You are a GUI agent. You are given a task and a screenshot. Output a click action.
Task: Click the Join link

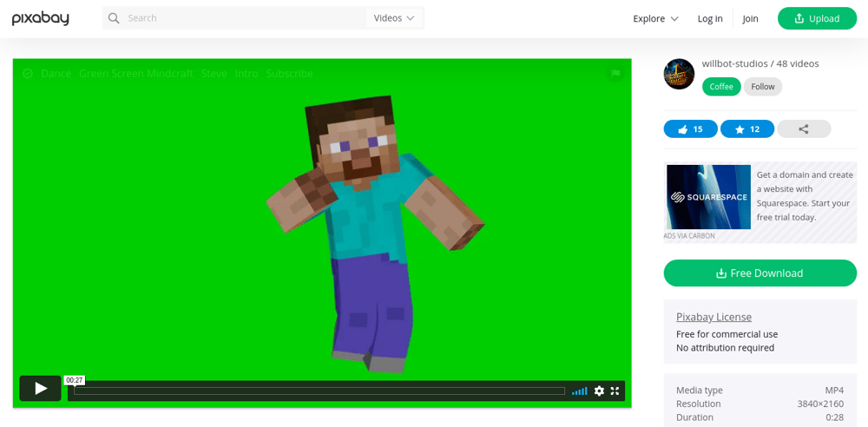tap(750, 19)
